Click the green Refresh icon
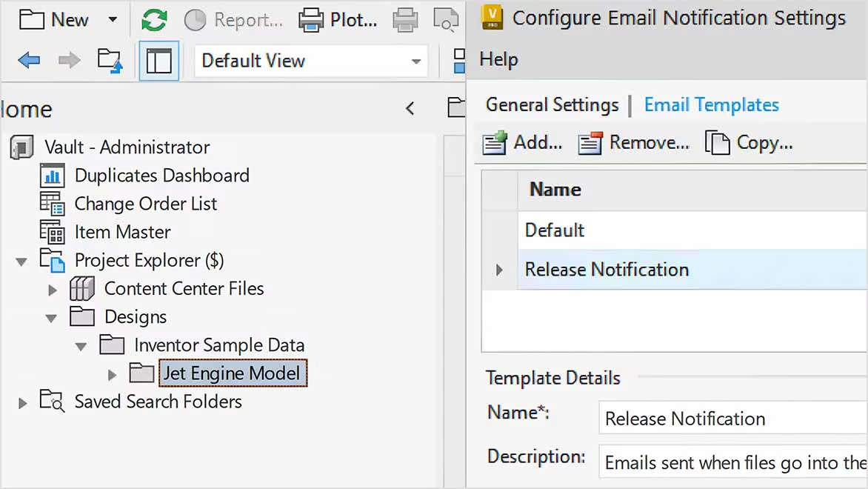The image size is (868, 489). tap(154, 20)
